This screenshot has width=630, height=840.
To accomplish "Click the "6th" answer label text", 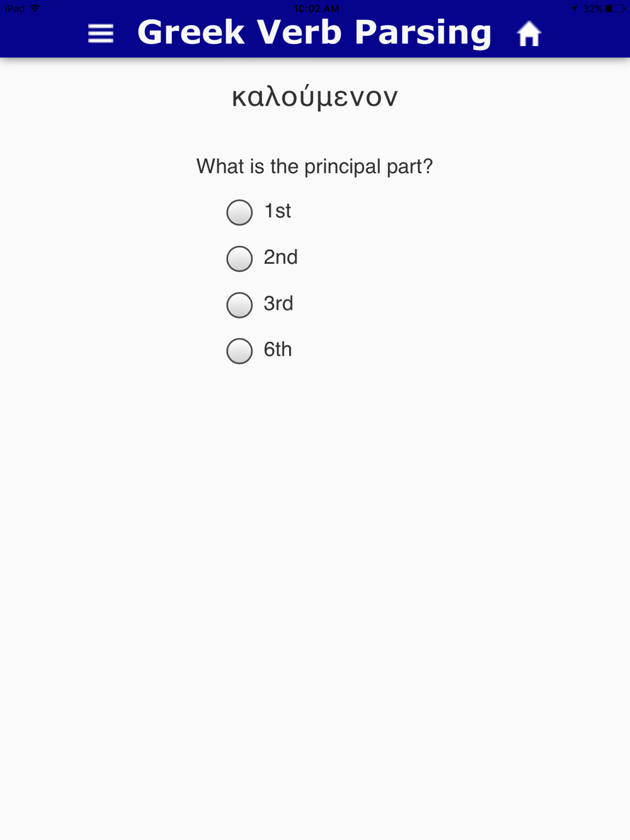I will [x=278, y=349].
